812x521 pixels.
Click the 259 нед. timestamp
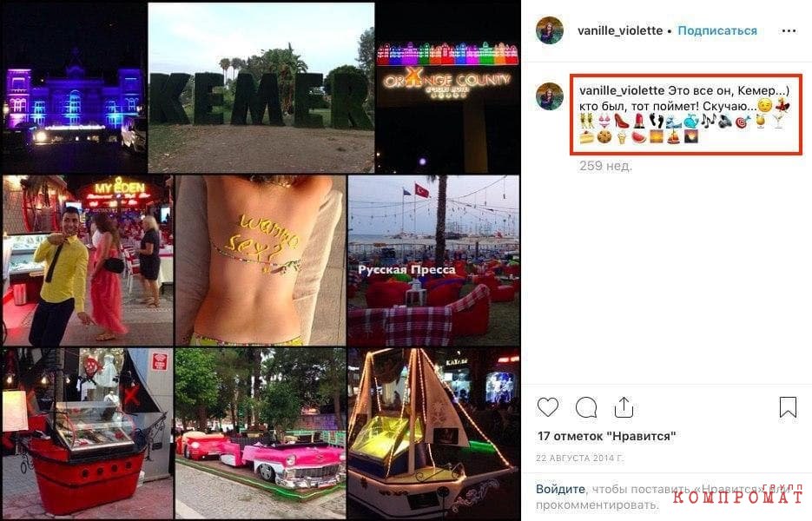coord(605,166)
